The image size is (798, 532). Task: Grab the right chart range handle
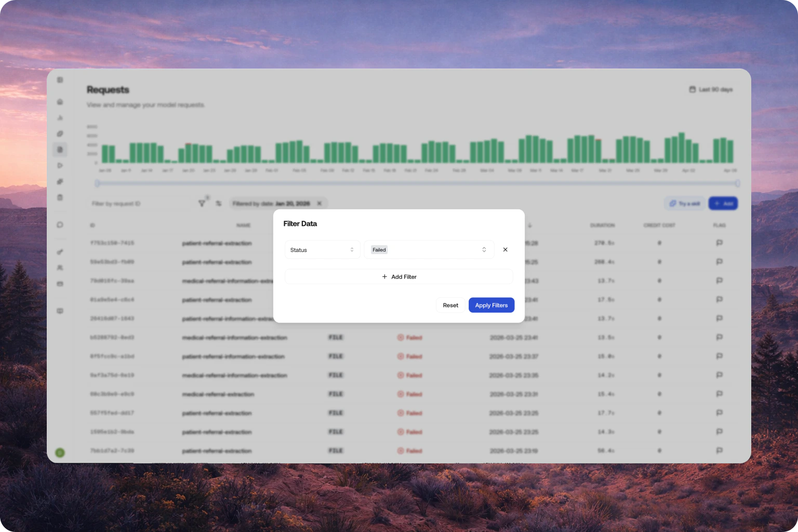737,183
